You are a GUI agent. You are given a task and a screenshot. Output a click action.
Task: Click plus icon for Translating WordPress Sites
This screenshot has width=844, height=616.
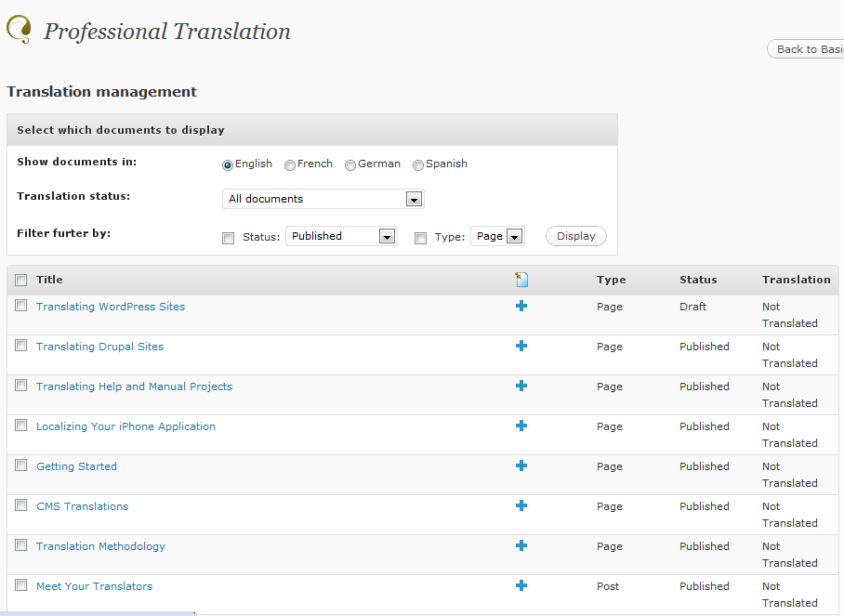pos(521,306)
